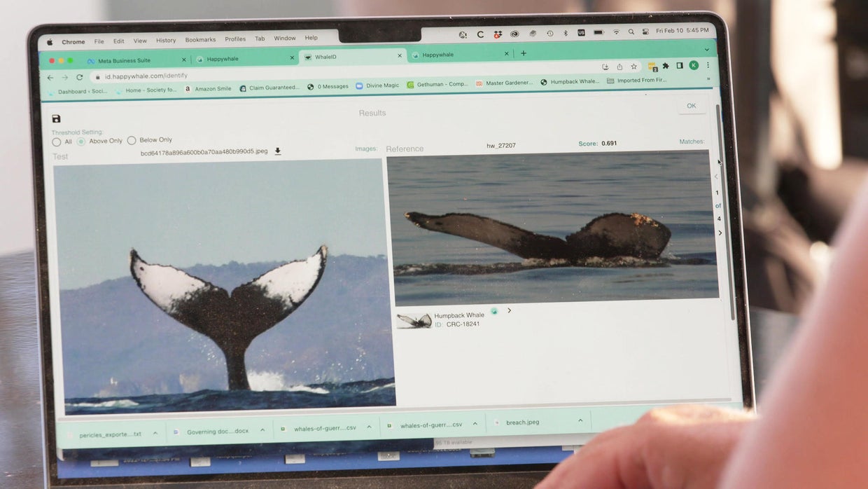Bookmark the page with the star icon

pos(633,65)
